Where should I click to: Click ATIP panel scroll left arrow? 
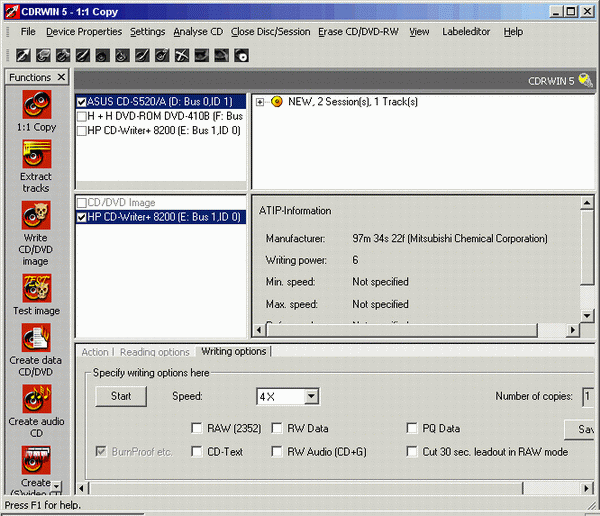pos(259,330)
